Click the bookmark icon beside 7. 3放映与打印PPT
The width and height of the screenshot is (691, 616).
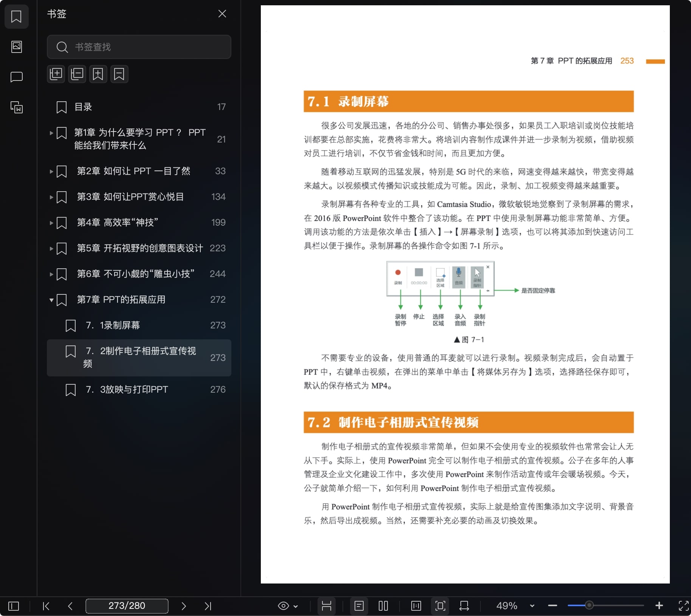[70, 390]
